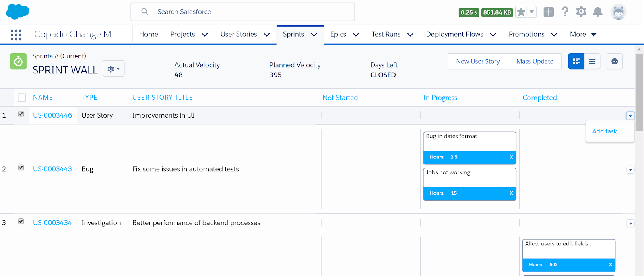Open the notifications bell icon
Image resolution: width=644 pixels, height=276 pixels.
click(598, 12)
